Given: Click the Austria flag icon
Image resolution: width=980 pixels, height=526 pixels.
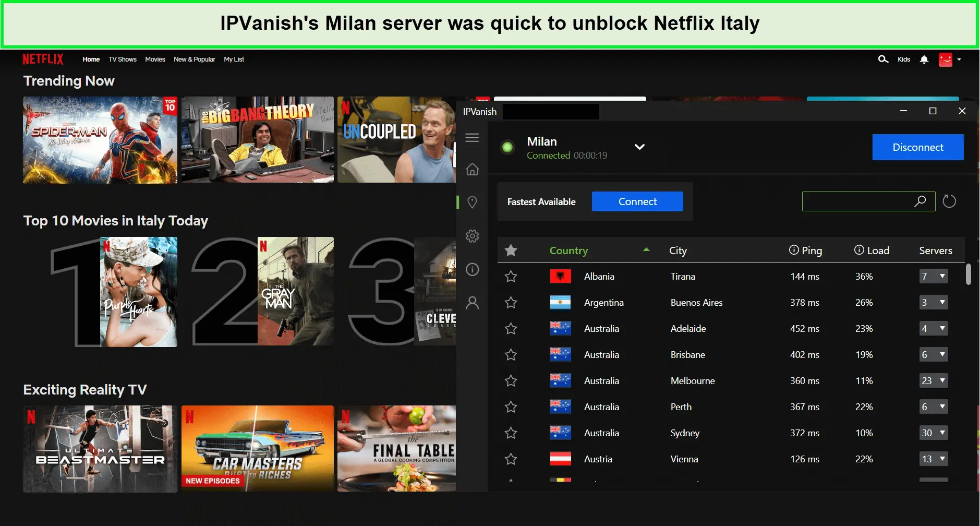Looking at the screenshot, I should (x=560, y=459).
